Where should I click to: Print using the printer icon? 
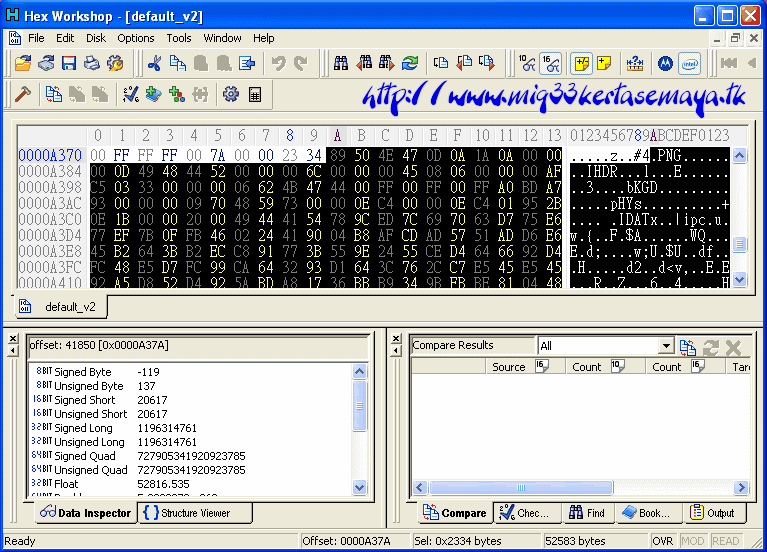pyautogui.click(x=92, y=63)
